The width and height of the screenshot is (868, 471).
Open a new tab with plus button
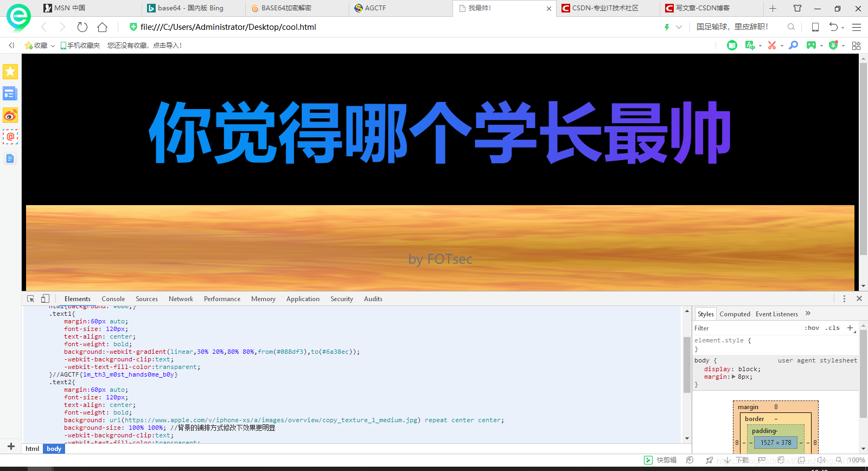(x=773, y=8)
